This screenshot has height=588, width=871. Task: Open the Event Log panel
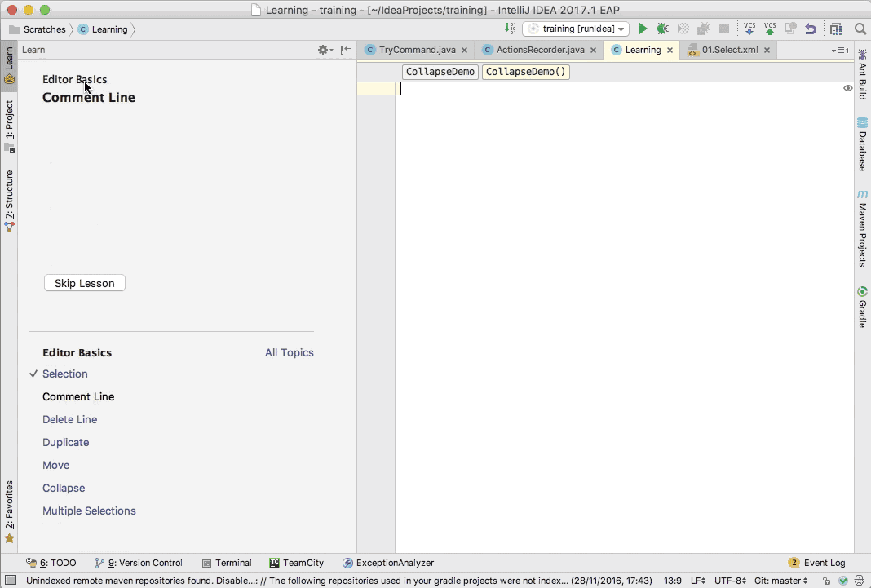817,563
